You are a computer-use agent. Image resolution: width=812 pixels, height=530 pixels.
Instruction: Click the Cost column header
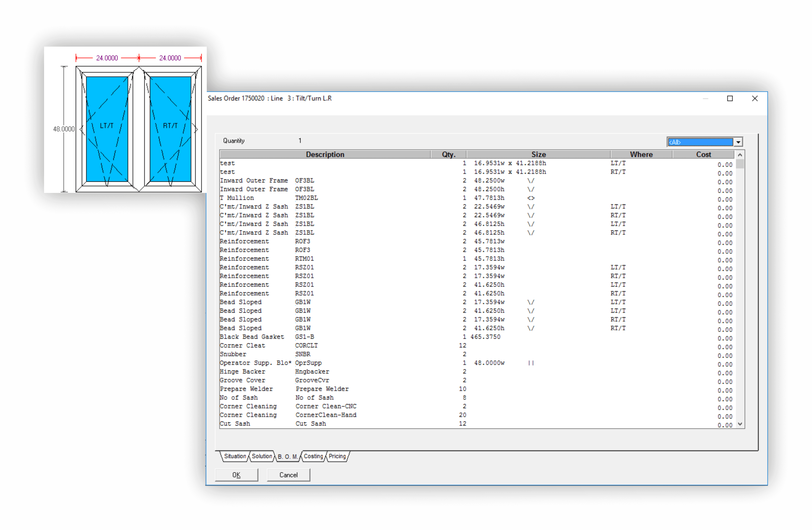tap(703, 154)
